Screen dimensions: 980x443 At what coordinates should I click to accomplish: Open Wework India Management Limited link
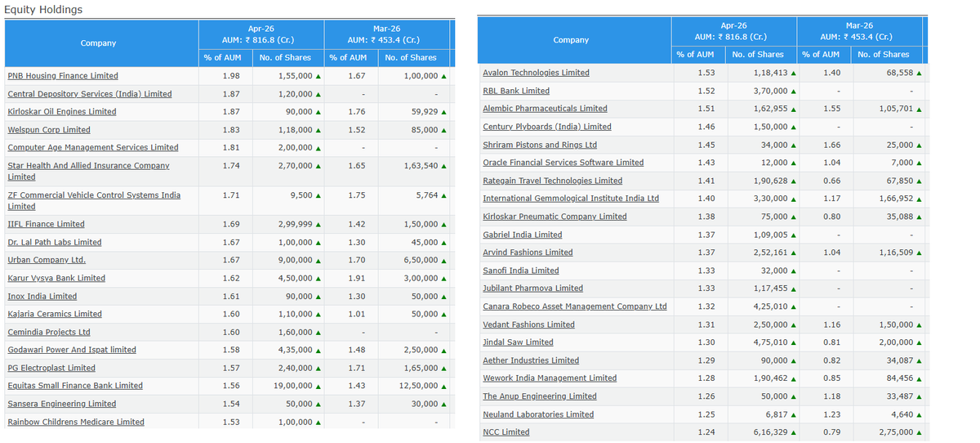[550, 378]
